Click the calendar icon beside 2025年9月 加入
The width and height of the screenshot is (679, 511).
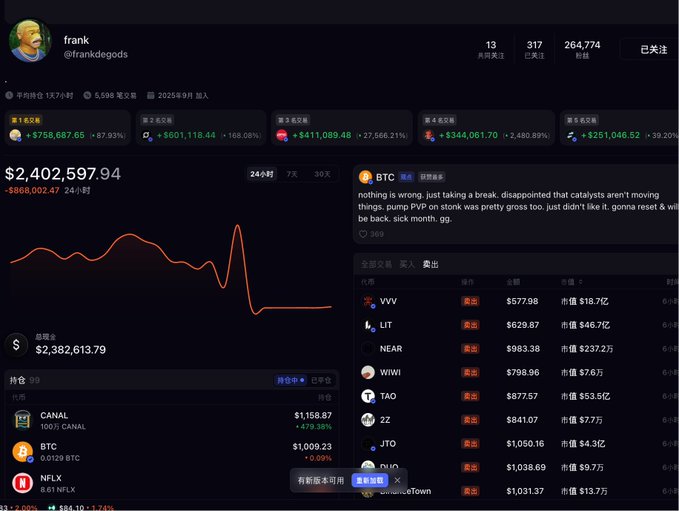(x=151, y=95)
